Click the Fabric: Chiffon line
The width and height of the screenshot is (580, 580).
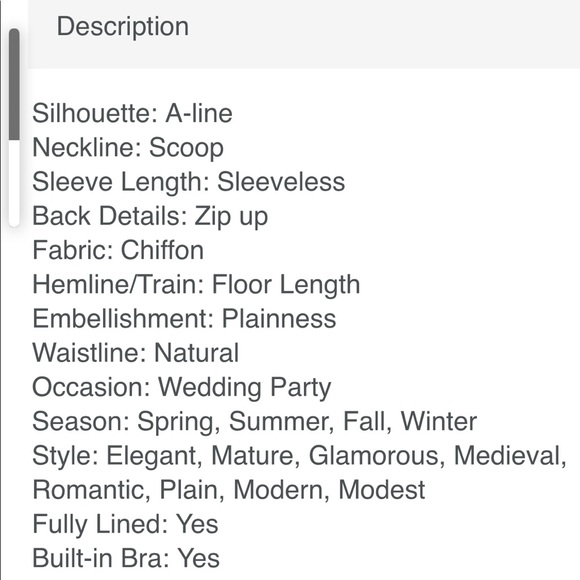(118, 250)
